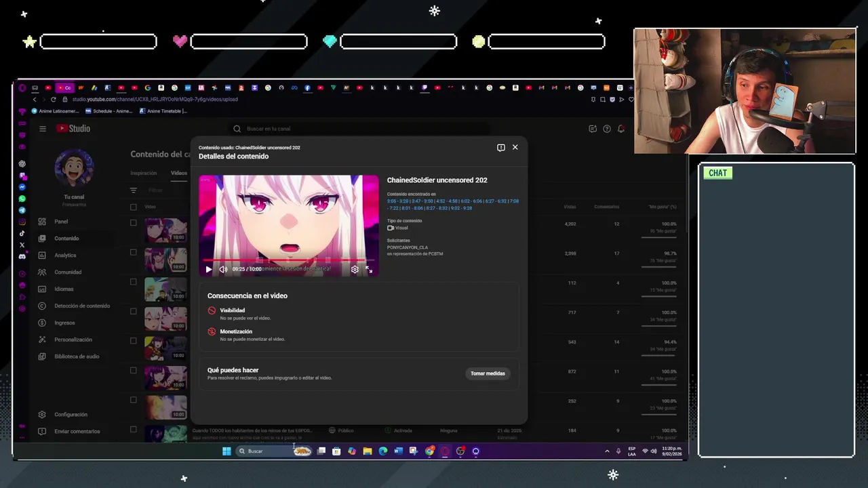
Task: Switch to the Videos tab
Action: 179,174
